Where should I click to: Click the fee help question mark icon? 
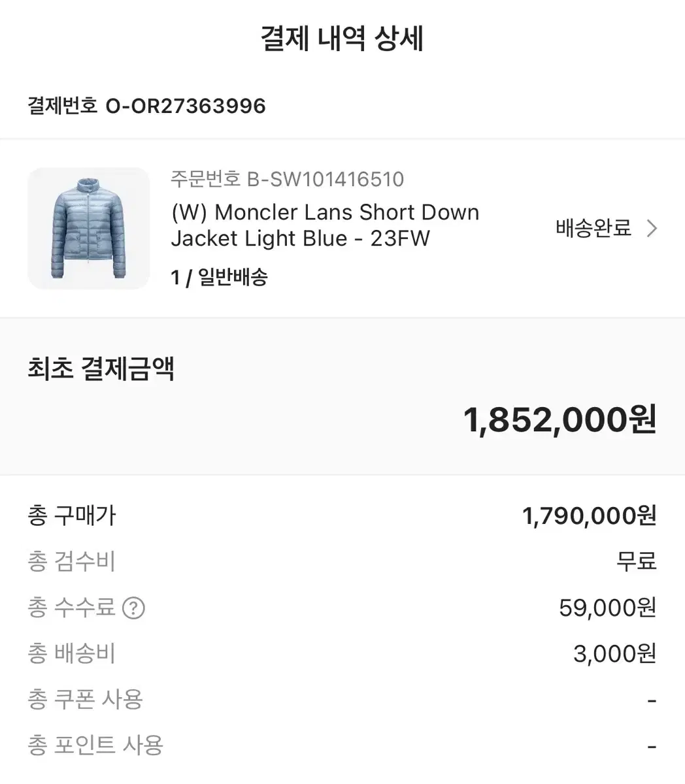133,608
